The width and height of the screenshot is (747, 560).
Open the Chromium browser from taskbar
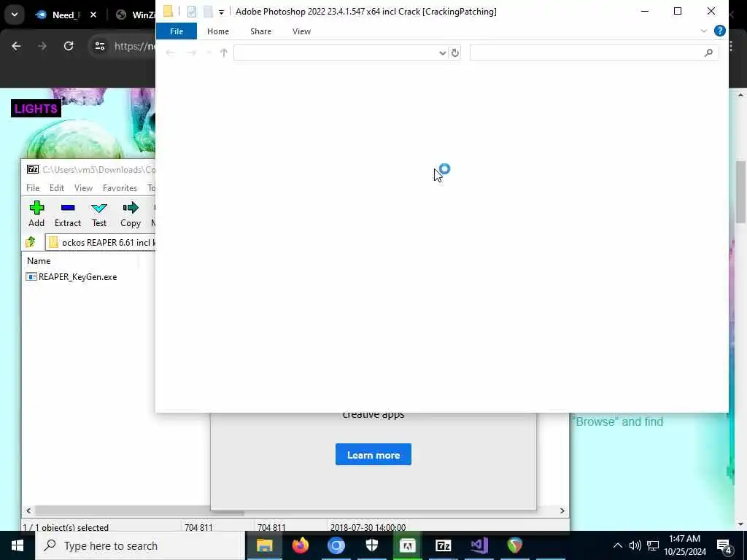tap(336, 545)
